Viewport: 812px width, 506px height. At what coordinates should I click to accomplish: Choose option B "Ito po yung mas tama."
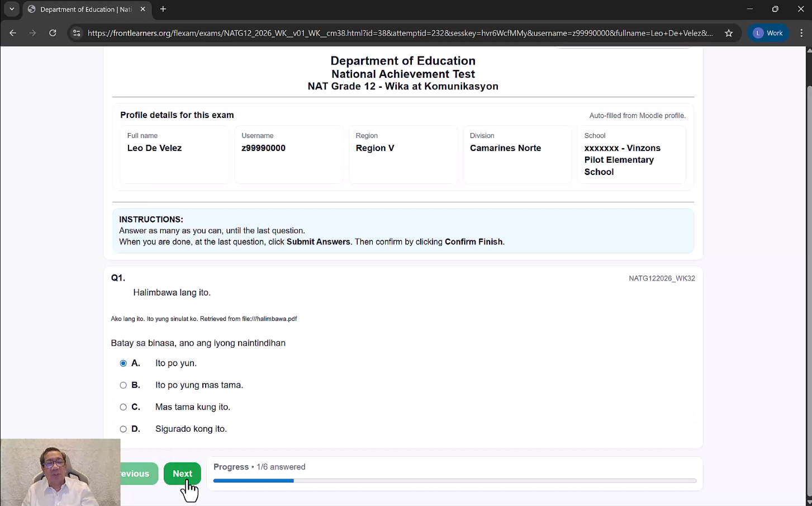pyautogui.click(x=124, y=385)
